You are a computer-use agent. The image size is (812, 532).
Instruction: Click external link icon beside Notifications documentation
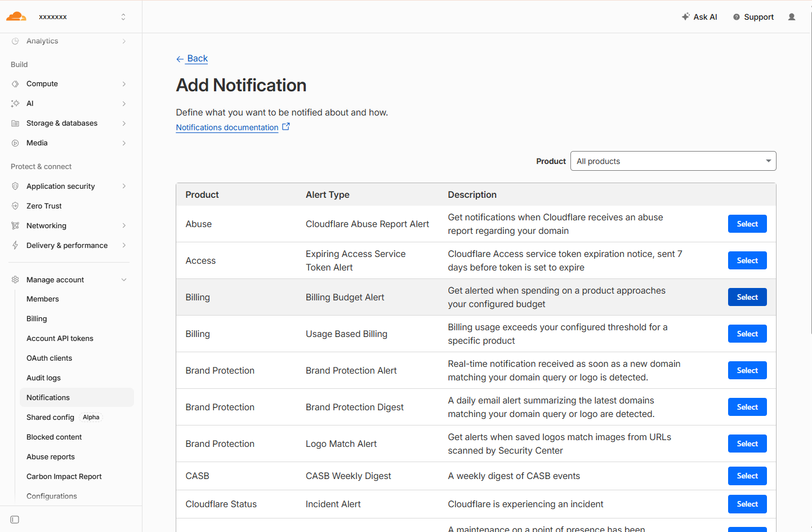coord(286,127)
